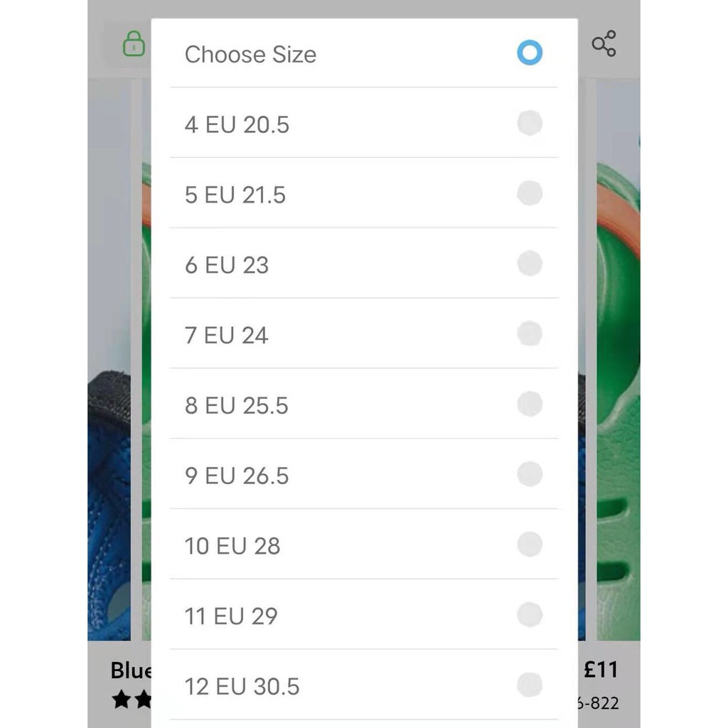Select the Choose Size radio button
The height and width of the screenshot is (728, 728).
530,53
